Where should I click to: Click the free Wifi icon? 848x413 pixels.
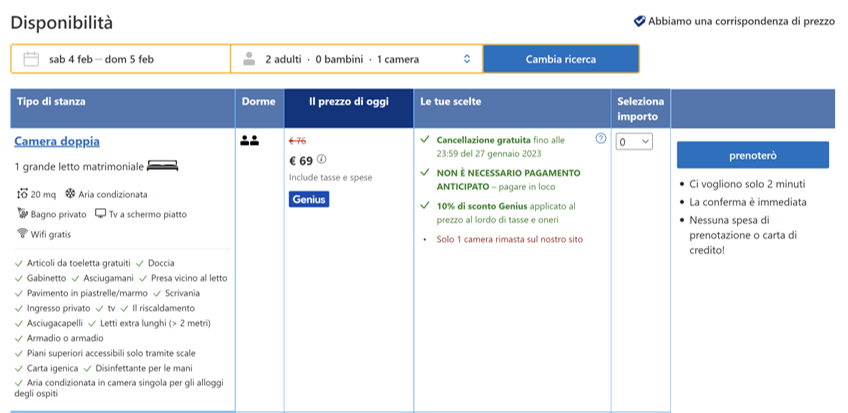[22, 234]
